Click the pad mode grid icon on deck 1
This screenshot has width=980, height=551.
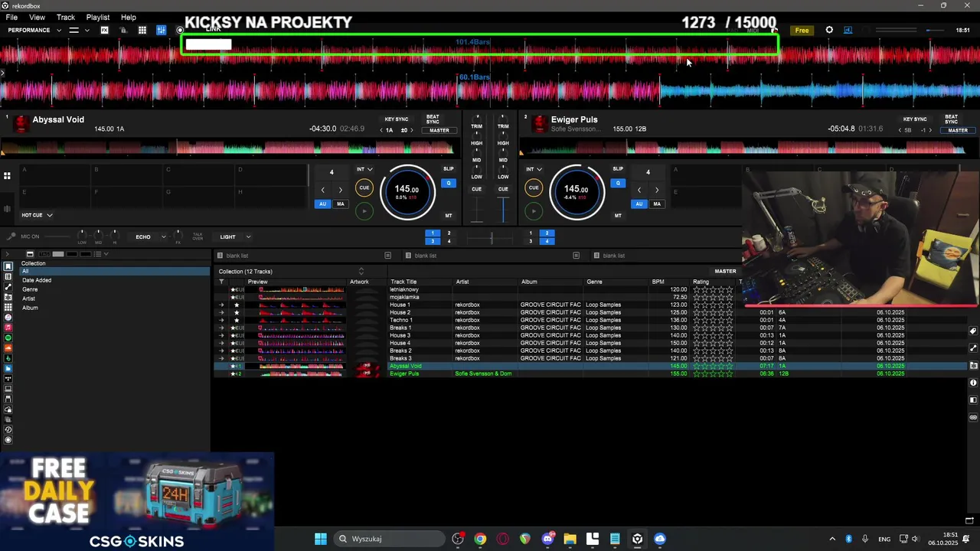coord(7,176)
